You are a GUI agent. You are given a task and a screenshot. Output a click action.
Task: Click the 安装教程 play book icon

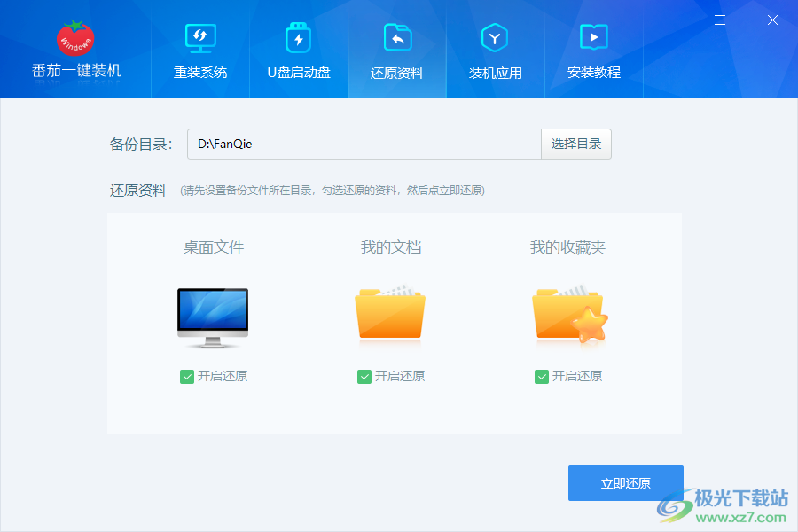(593, 37)
